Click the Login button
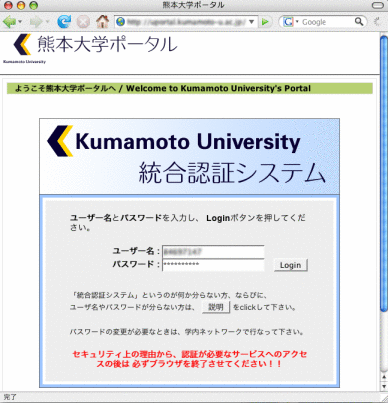 tap(291, 265)
